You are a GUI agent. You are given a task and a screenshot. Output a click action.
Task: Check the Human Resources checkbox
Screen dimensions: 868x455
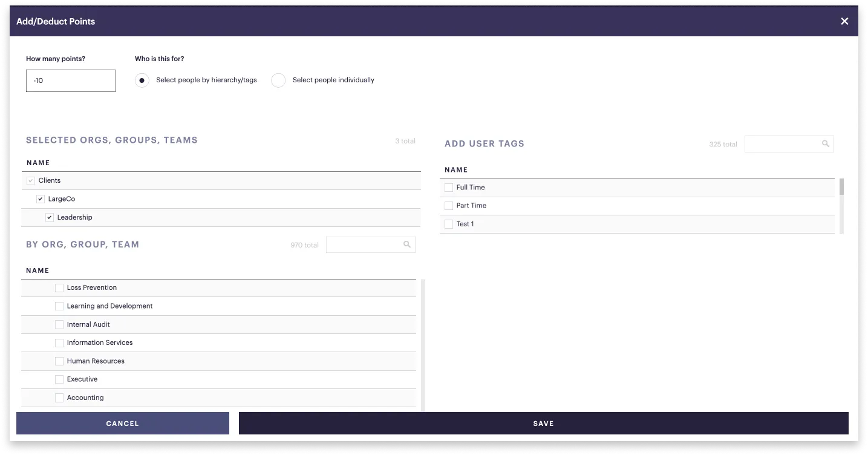click(59, 361)
